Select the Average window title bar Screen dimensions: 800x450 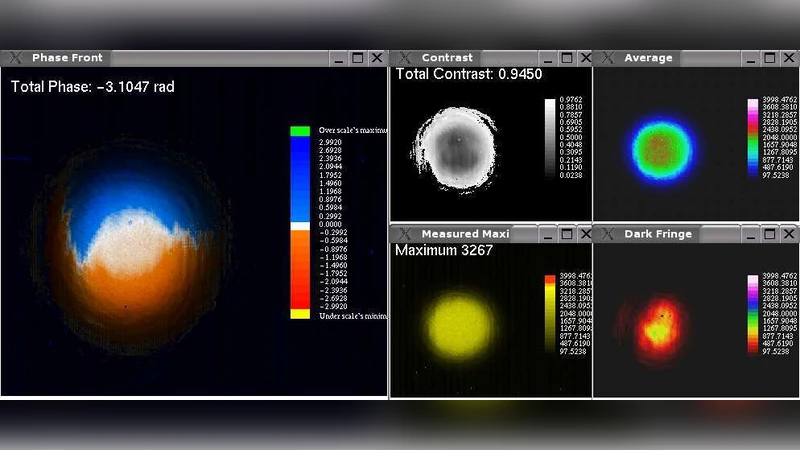[670, 58]
